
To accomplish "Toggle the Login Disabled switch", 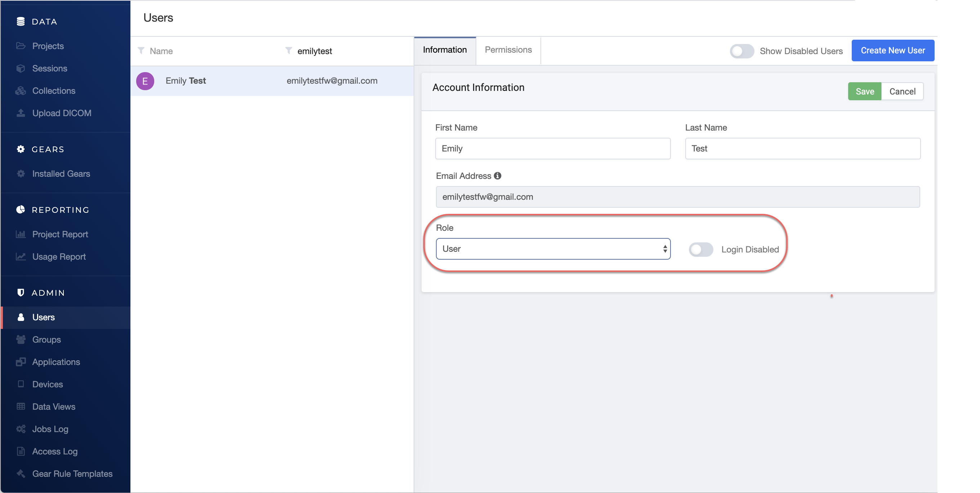I will tap(700, 249).
